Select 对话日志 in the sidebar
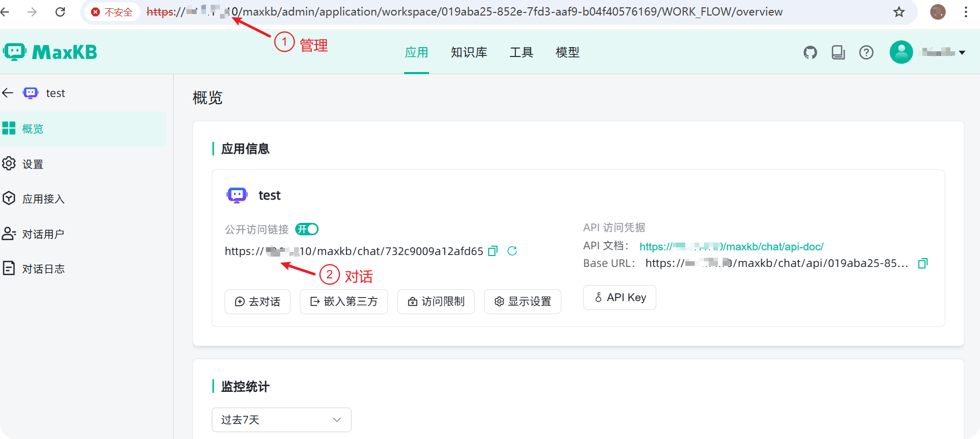 pos(43,269)
